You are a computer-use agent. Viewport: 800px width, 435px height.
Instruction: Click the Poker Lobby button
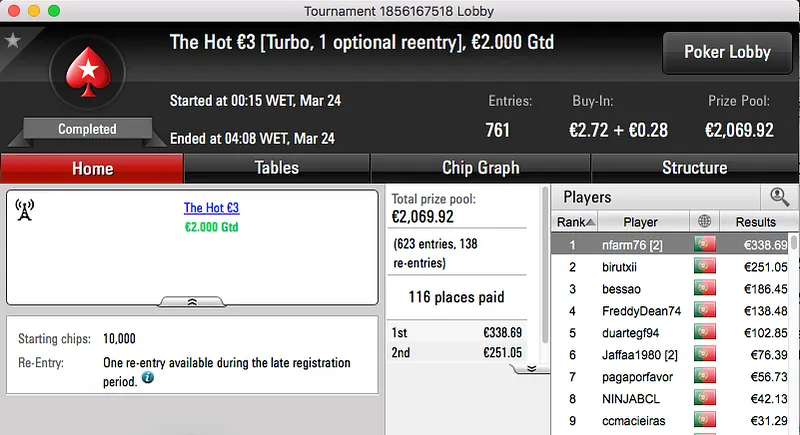[726, 53]
